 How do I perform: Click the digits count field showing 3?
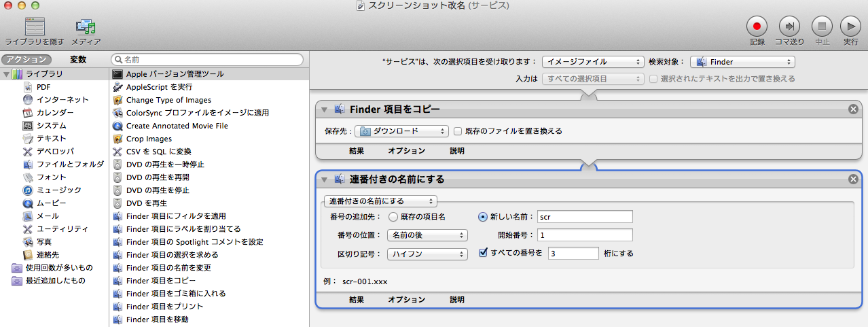pyautogui.click(x=574, y=254)
